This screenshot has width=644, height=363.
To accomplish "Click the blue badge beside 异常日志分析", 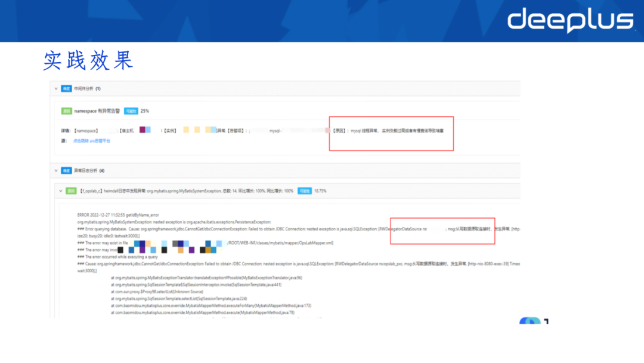I will [x=66, y=171].
